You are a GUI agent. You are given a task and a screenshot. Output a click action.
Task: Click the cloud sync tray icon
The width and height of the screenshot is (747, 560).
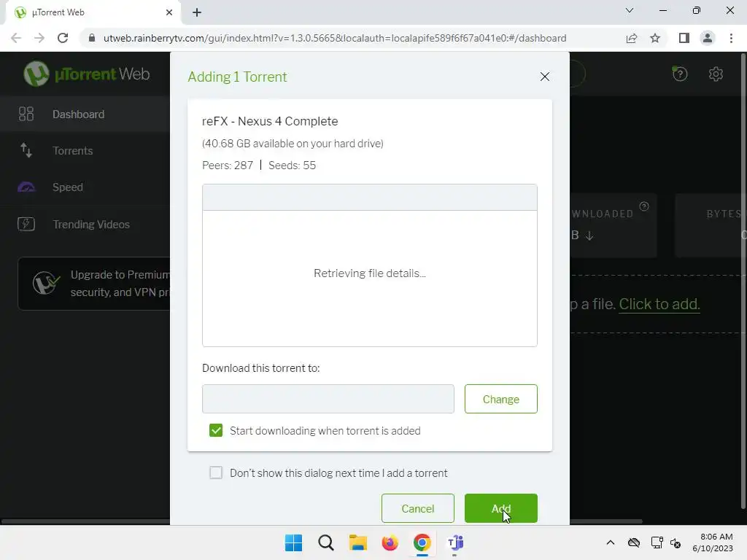click(x=634, y=542)
